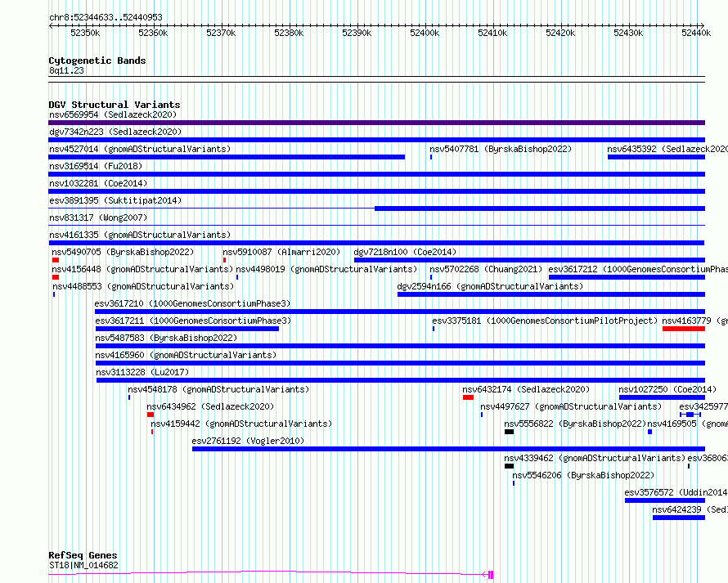This screenshot has height=583, width=728.
Task: Click blue marker under nsv4169505
Action: coord(650,432)
